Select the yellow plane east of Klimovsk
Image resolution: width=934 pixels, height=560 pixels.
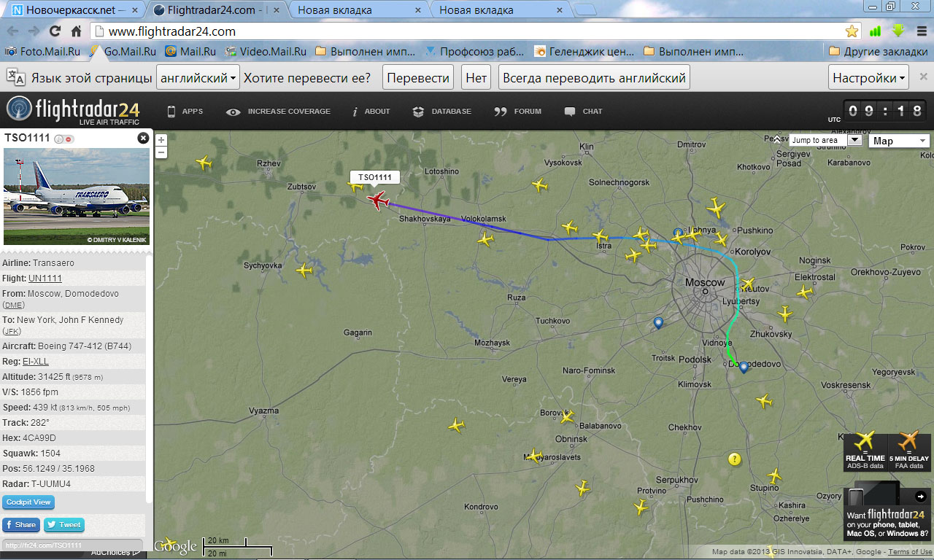(x=764, y=401)
